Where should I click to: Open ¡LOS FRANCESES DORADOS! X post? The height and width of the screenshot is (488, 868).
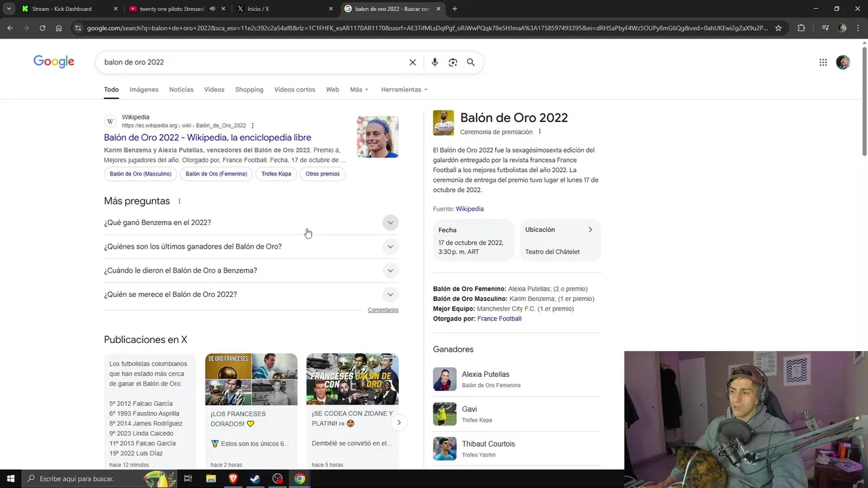point(251,411)
